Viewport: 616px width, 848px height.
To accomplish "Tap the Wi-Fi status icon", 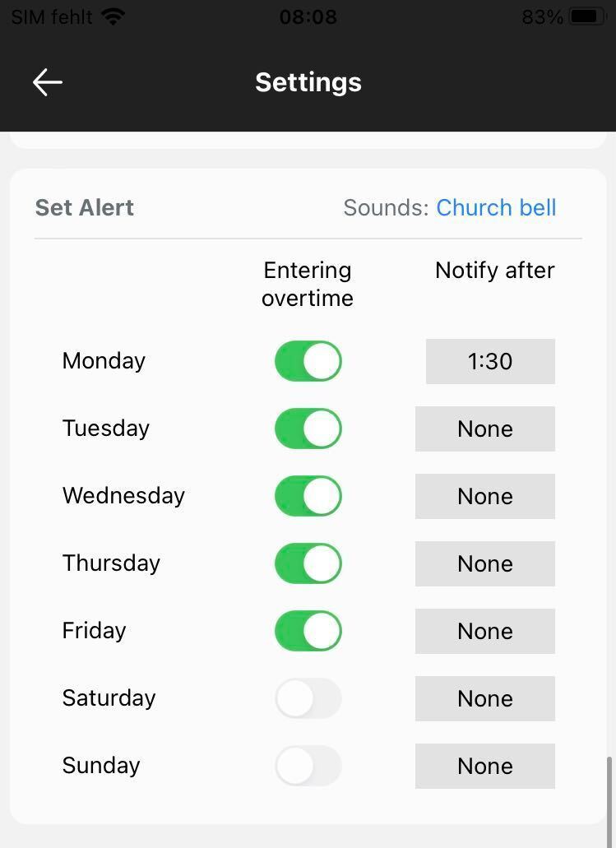I will [113, 17].
